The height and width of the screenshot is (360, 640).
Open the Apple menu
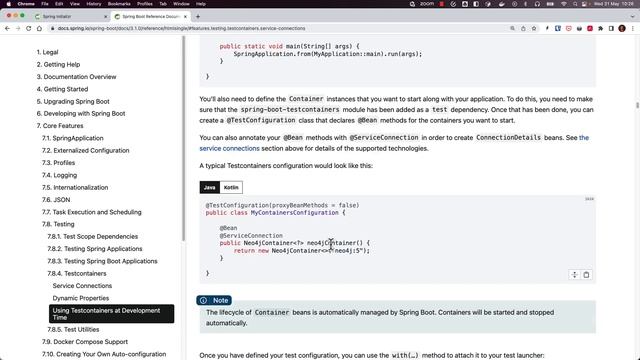[x=8, y=4]
